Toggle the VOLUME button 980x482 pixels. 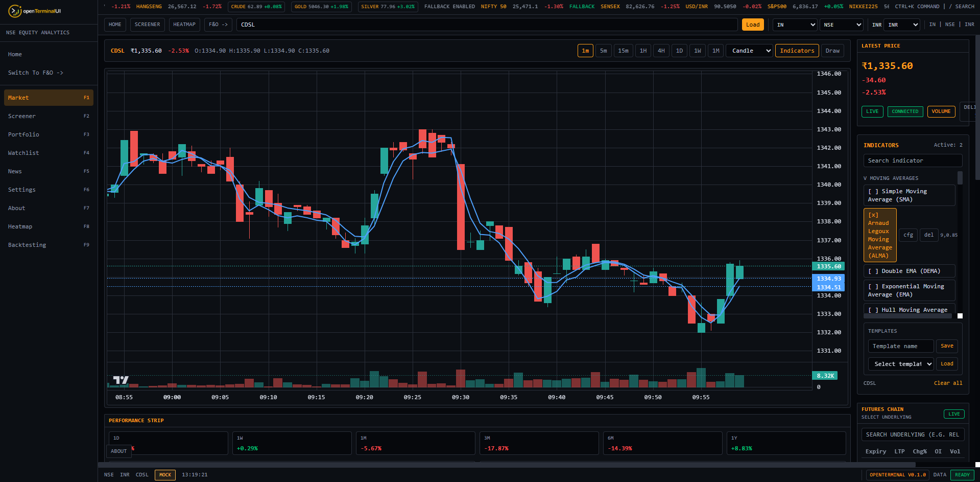pyautogui.click(x=941, y=111)
